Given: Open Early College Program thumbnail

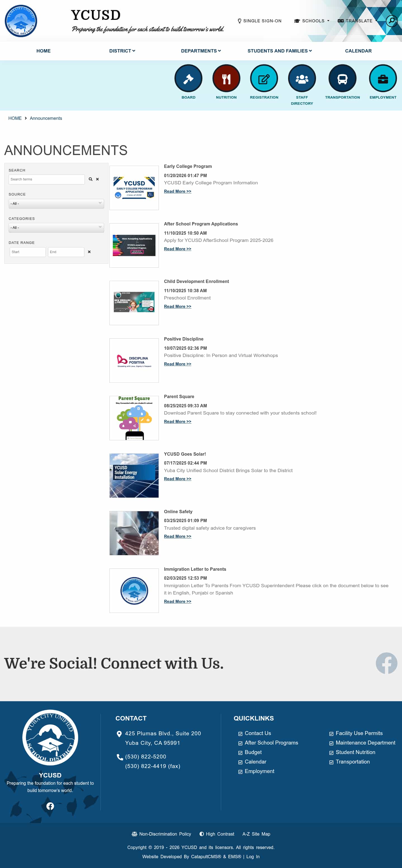Looking at the screenshot, I should [134, 188].
